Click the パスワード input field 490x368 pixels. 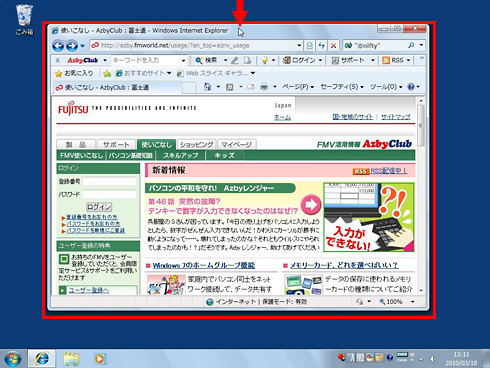pos(110,194)
